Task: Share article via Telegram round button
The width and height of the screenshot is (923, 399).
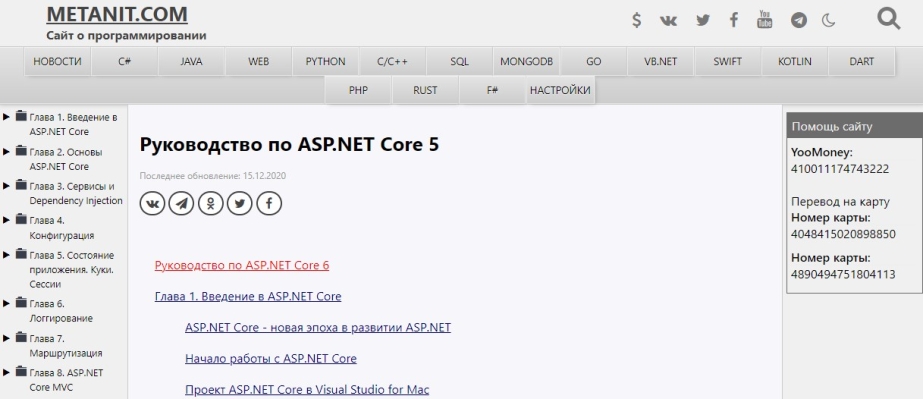Action: (x=181, y=204)
